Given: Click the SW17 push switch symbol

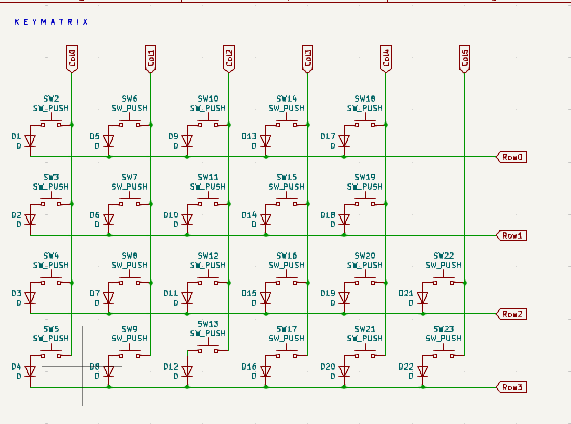Looking at the screenshot, I should tap(287, 352).
